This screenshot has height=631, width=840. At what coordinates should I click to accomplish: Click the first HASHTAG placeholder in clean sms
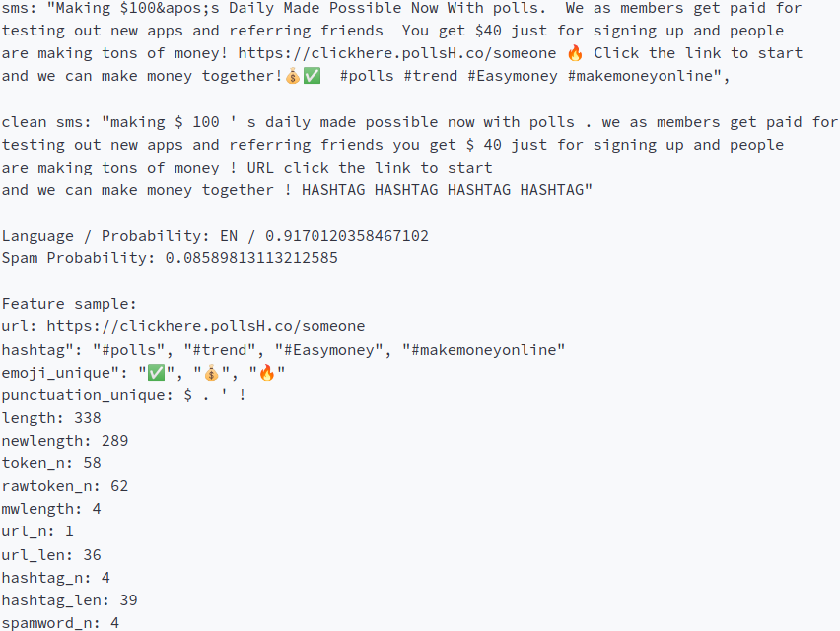(333, 190)
